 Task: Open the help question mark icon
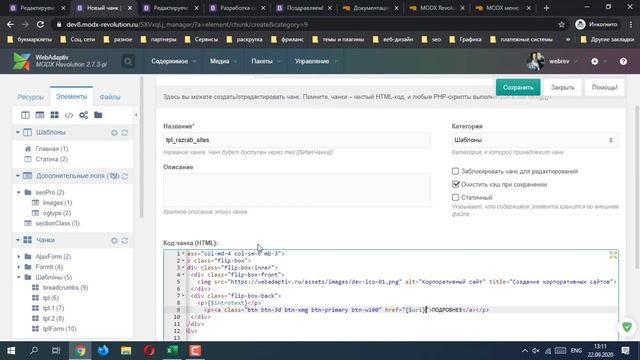click(623, 61)
